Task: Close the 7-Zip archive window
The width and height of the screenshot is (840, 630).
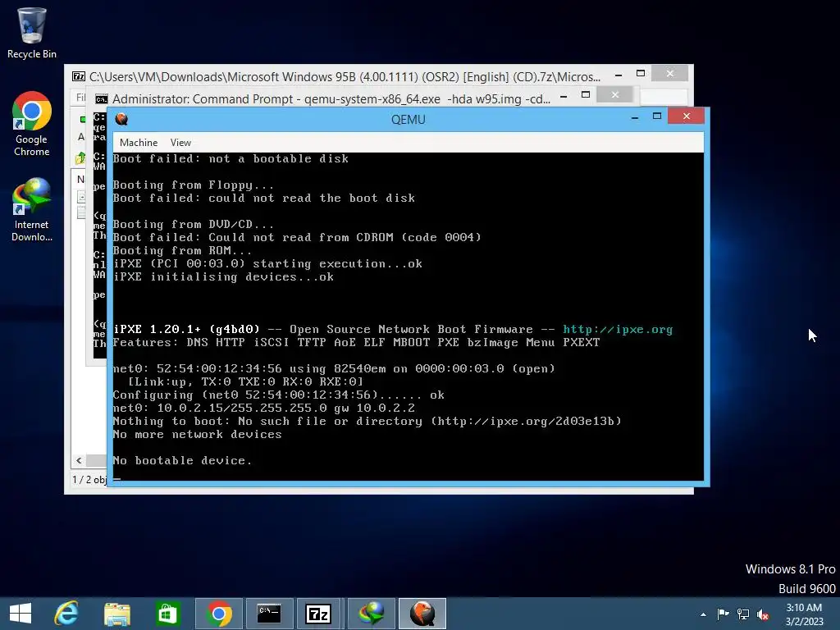Action: pos(669,73)
